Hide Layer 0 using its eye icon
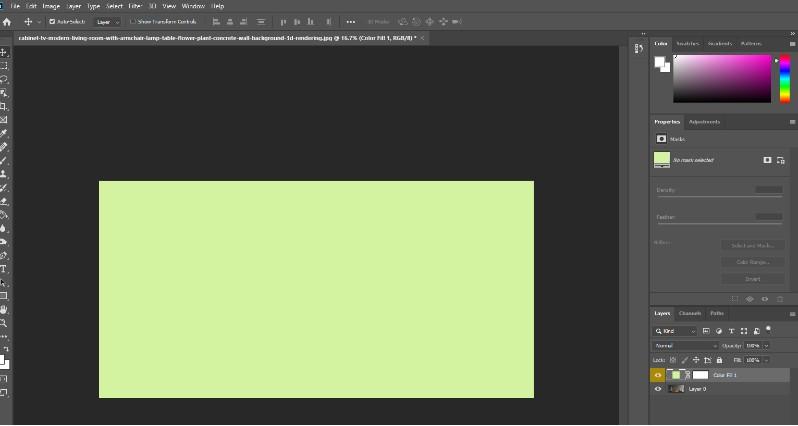The image size is (798, 426). click(x=658, y=389)
